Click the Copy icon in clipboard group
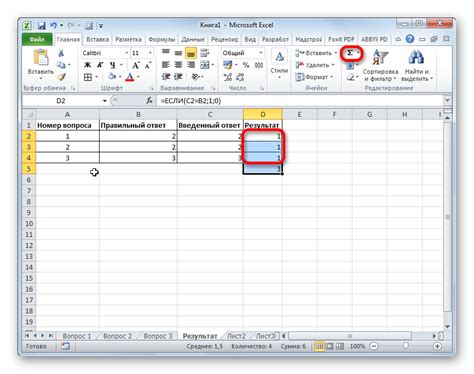The width and height of the screenshot is (474, 374). 60,65
